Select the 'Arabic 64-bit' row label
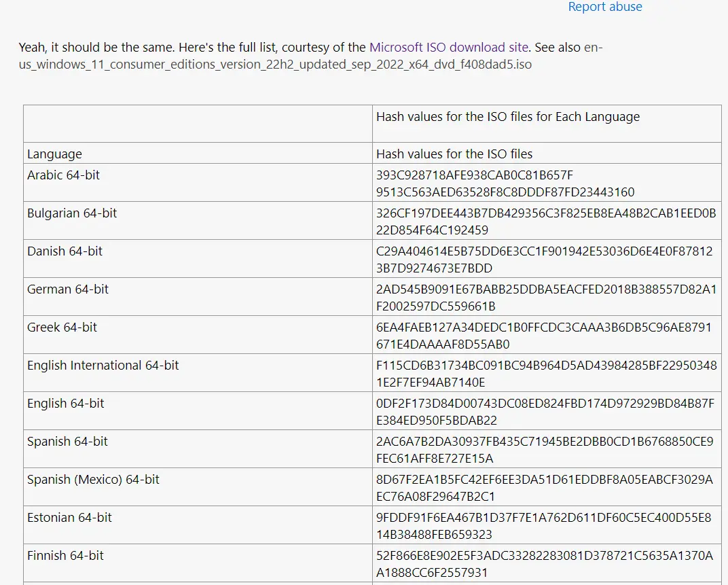This screenshot has height=585, width=728. coord(64,175)
